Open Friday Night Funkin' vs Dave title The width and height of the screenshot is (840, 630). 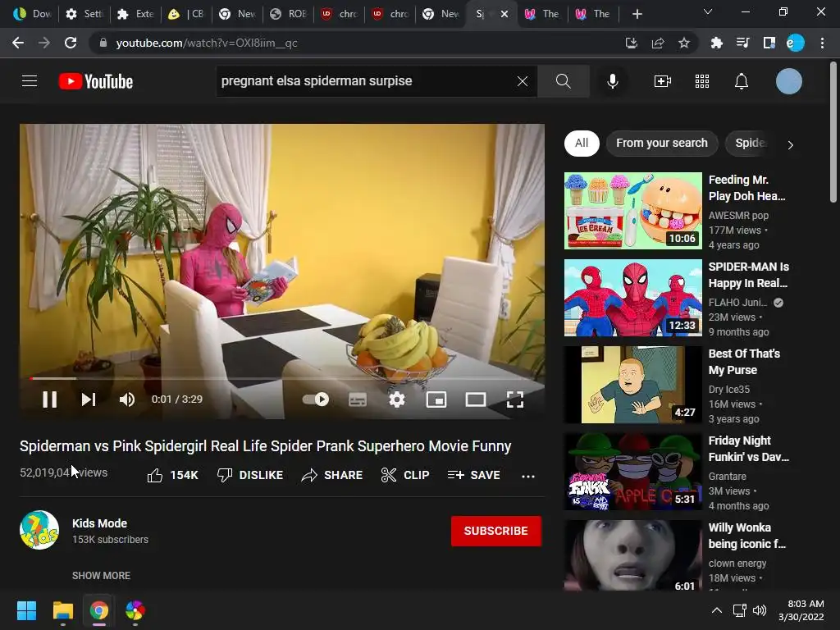[748, 449]
